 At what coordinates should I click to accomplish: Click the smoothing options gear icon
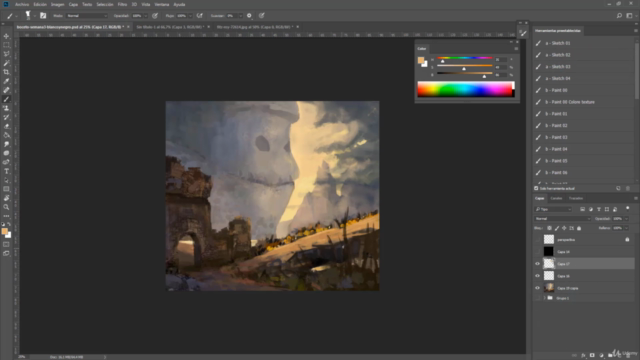249,16
